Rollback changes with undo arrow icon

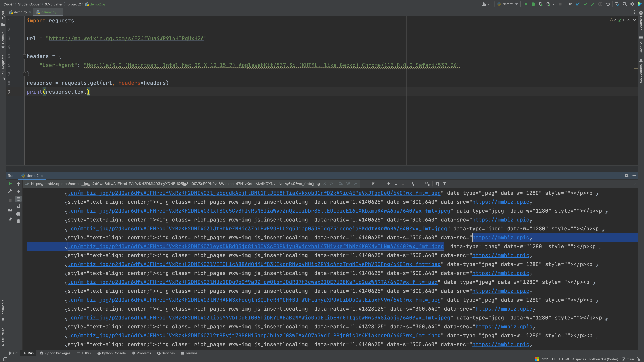(608, 4)
